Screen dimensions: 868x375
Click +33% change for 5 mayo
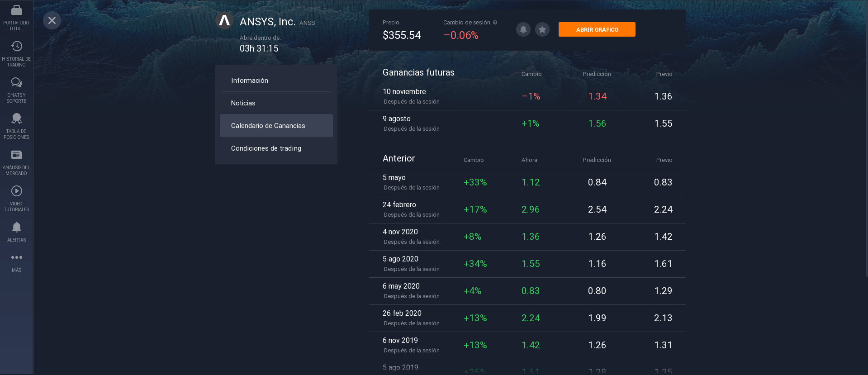click(x=475, y=182)
